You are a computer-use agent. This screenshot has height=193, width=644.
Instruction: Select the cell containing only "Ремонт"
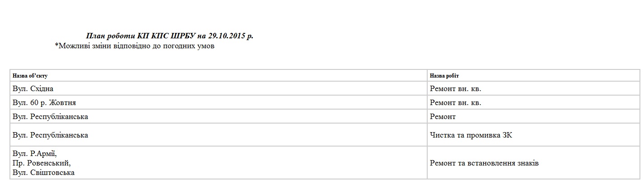coord(443,117)
